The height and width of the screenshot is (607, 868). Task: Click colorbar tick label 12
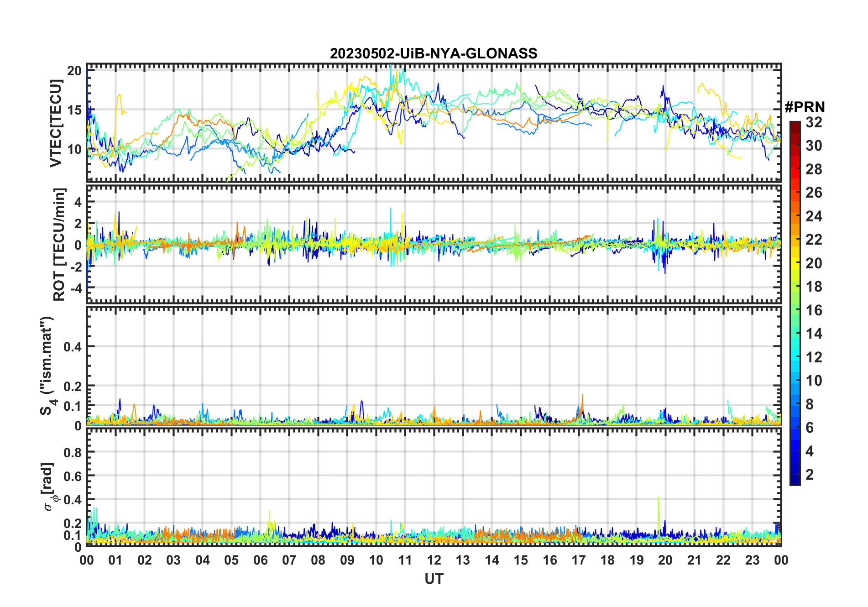click(x=814, y=357)
